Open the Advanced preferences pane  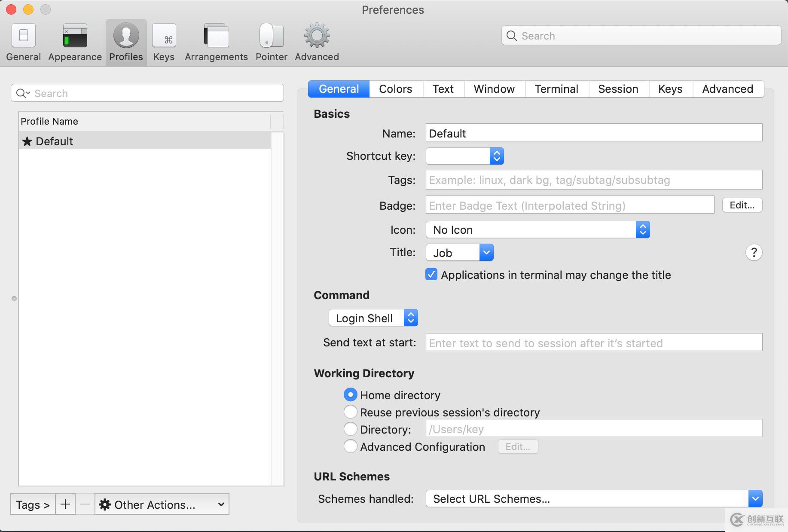(316, 41)
